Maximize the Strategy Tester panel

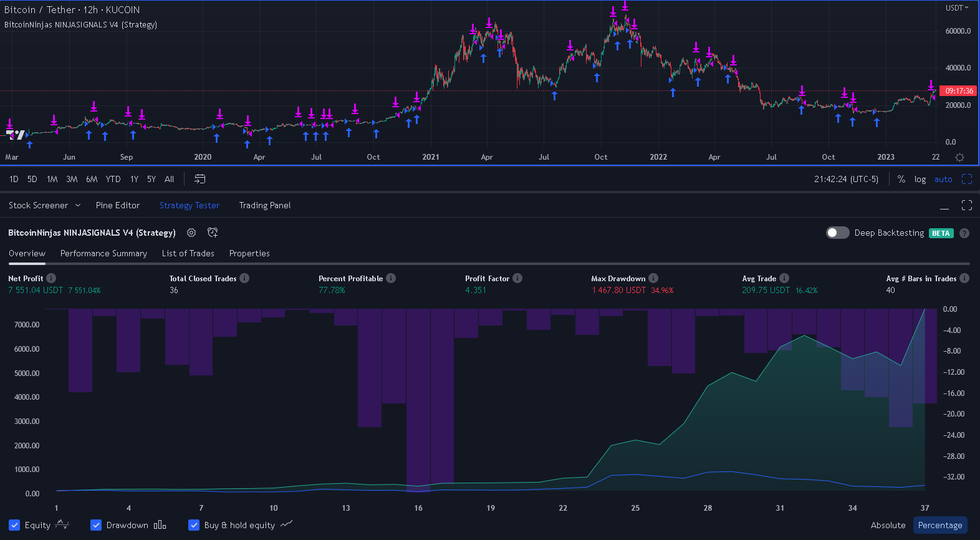tap(967, 205)
